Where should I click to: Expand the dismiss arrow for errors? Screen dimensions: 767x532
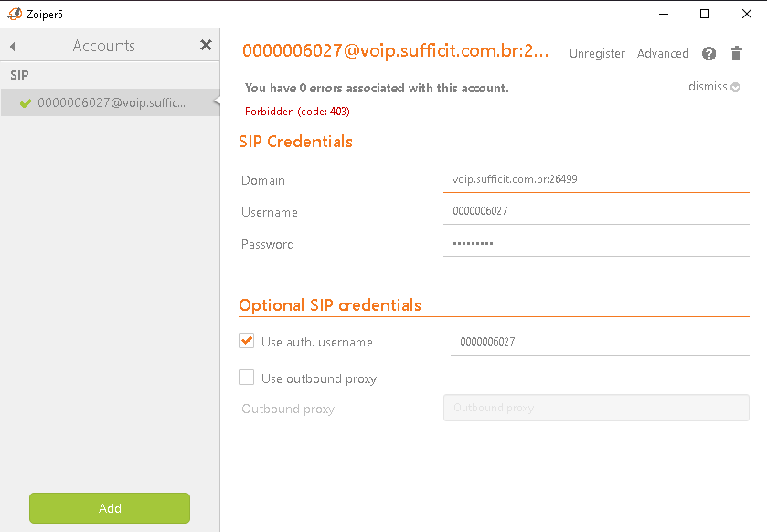[x=735, y=88]
